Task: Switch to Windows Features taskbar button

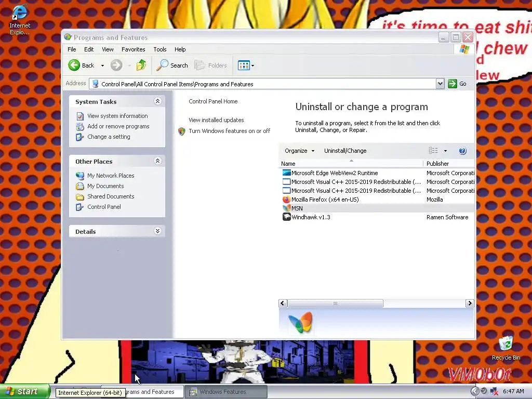Action: point(225,392)
